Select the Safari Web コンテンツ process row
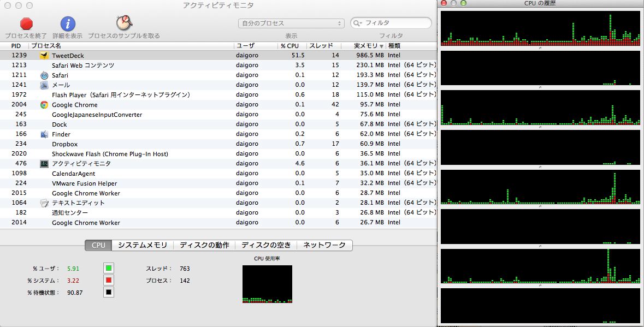Screen dimensions: 644x327 click(218, 65)
